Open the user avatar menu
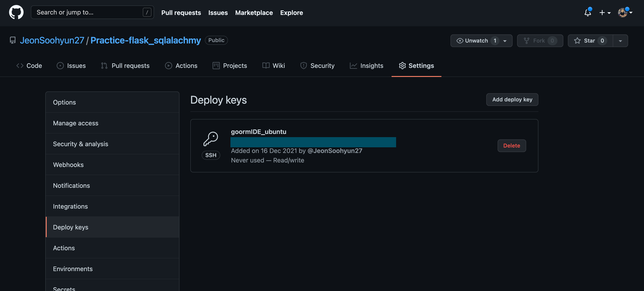Screen dimensions: 644x291 point(625,12)
